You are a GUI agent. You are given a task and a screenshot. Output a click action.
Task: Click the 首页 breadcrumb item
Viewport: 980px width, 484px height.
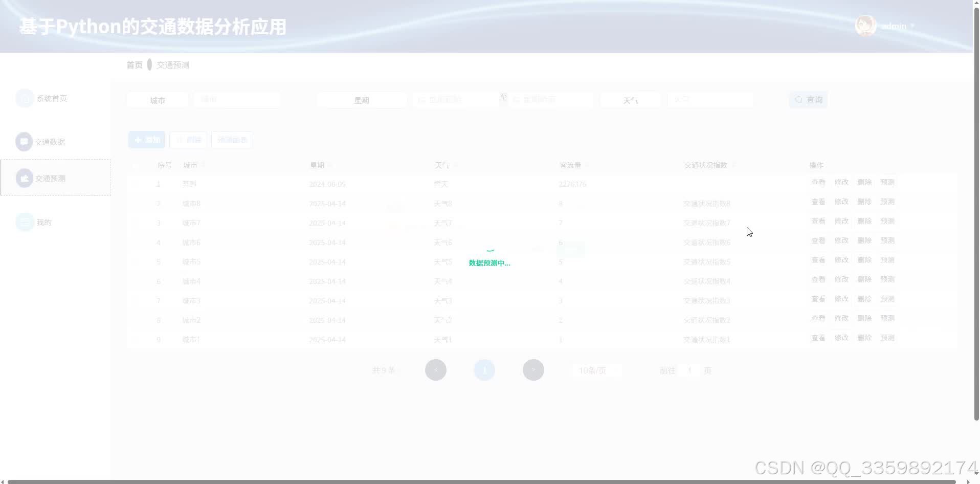(x=134, y=64)
